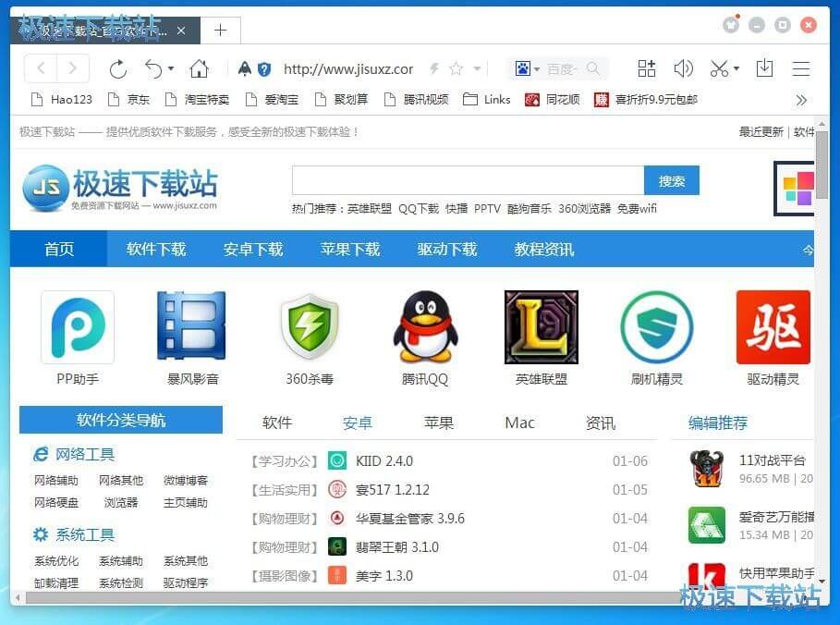Image resolution: width=840 pixels, height=625 pixels.
Task: Click the skin shirt icon in the title bar
Action: pos(731,25)
